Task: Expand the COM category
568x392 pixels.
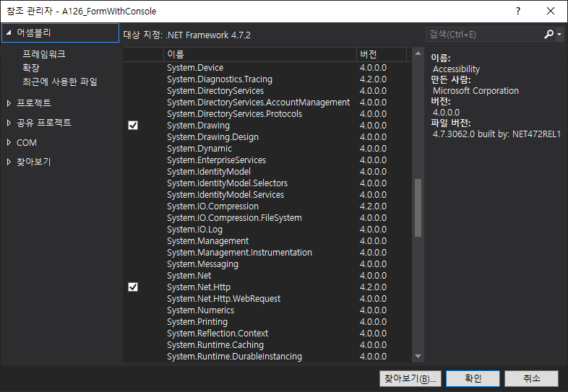Action: pos(9,143)
